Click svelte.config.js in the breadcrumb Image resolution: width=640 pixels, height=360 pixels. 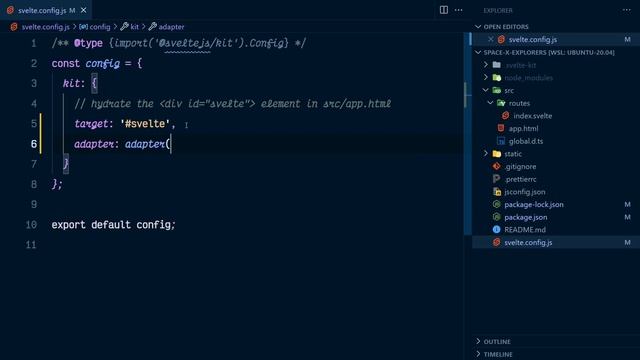pos(45,27)
